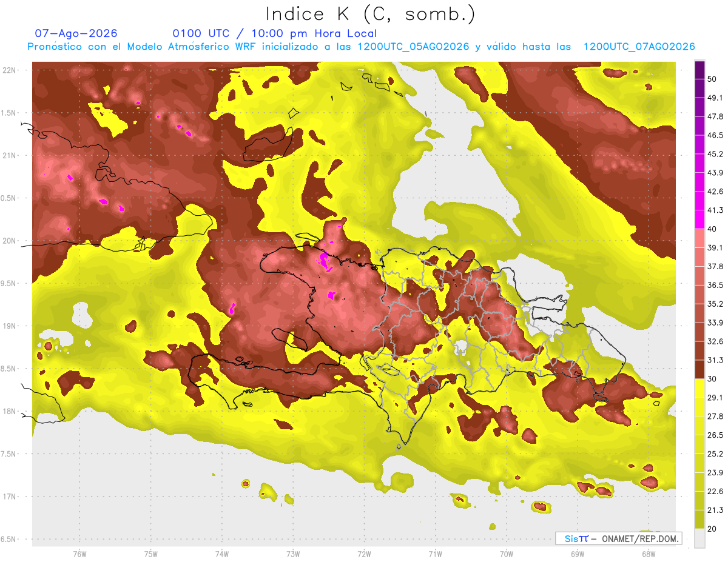The width and height of the screenshot is (728, 562).
Task: Click the time text "0100 UTC / 10:00 pm Hora Local"
Action: click(275, 33)
